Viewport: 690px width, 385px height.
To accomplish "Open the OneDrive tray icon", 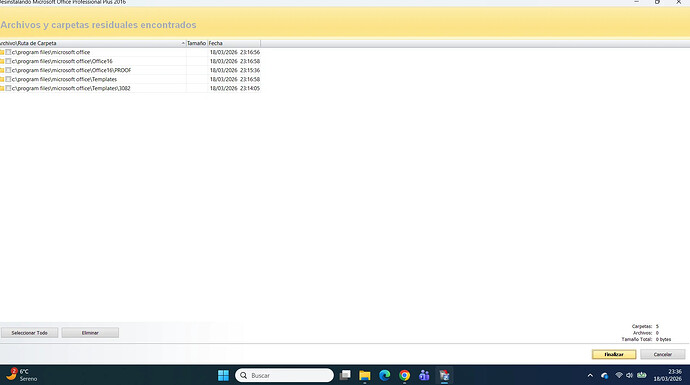I will [x=605, y=375].
